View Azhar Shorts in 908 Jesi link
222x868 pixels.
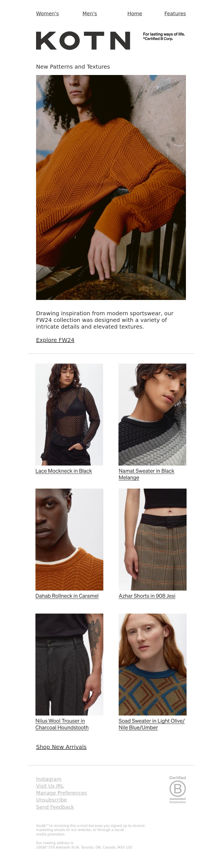[147, 596]
